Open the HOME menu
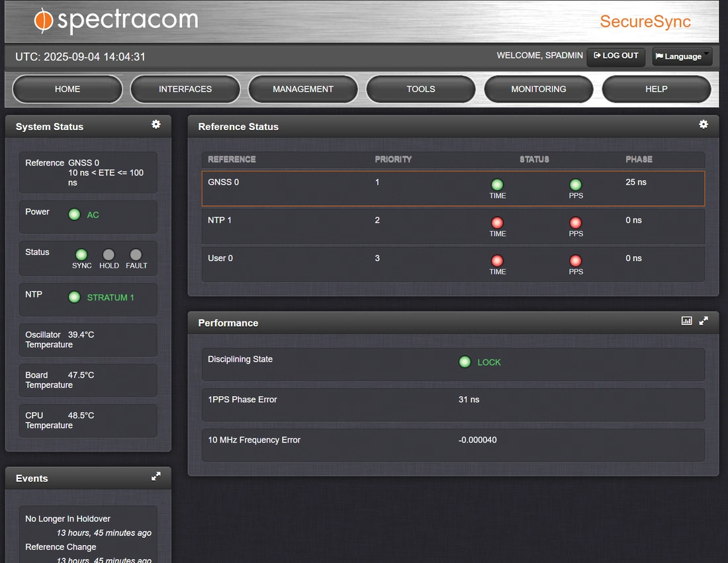728x563 pixels. point(68,89)
